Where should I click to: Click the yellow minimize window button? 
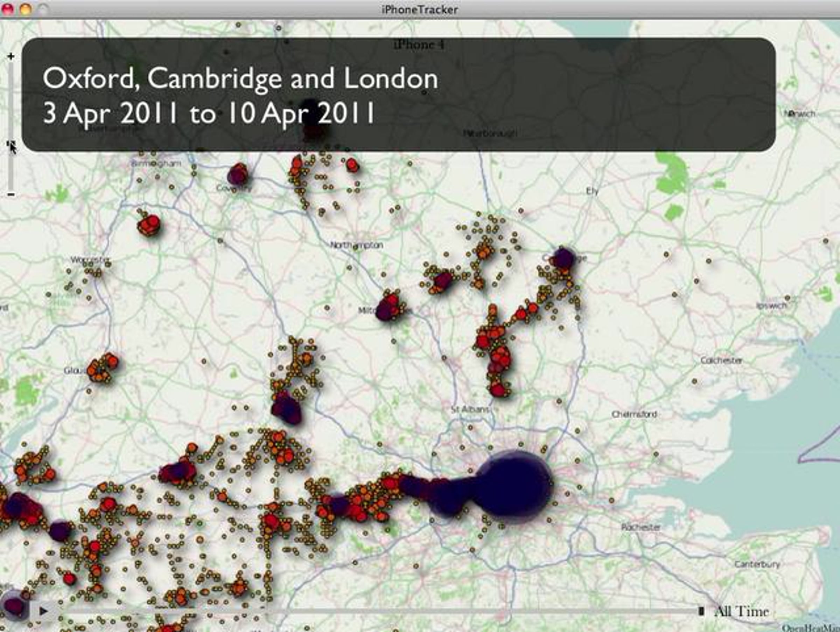coord(26,9)
